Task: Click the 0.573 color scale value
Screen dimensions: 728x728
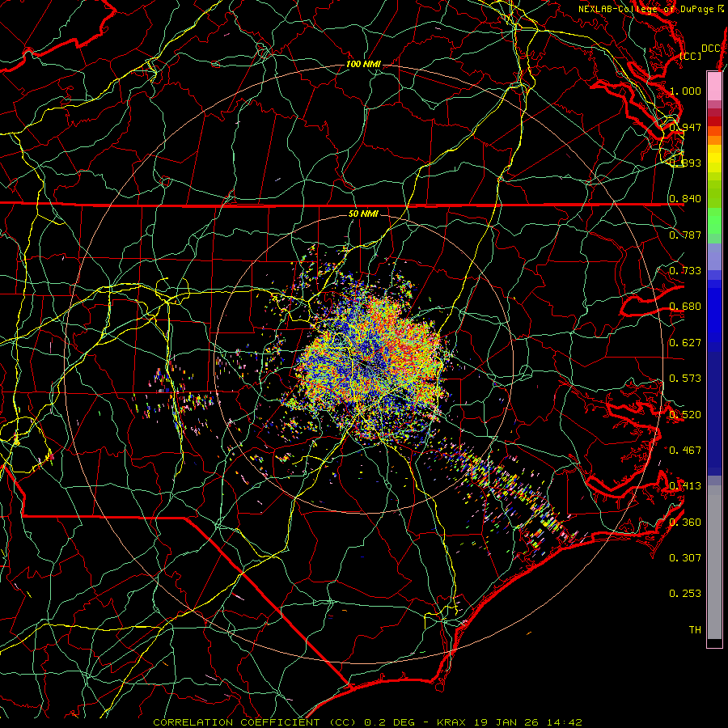Action: pos(685,379)
